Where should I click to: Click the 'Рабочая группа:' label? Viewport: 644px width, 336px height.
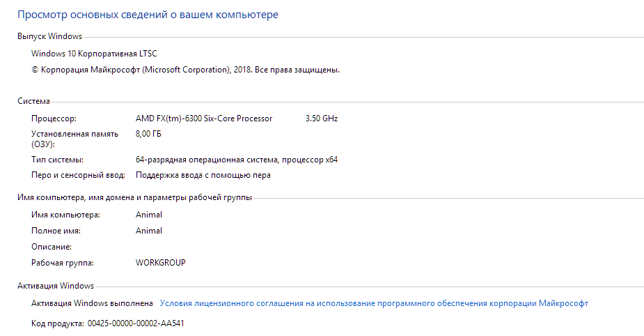[63, 264]
